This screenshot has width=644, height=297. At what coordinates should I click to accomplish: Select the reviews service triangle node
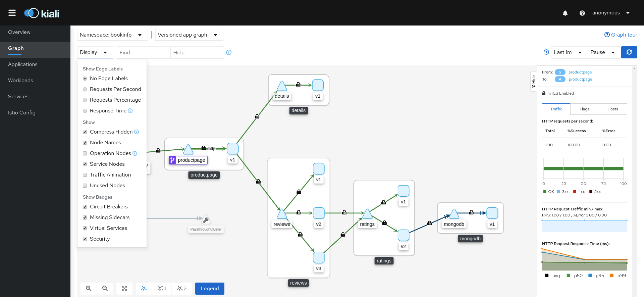[x=282, y=214]
